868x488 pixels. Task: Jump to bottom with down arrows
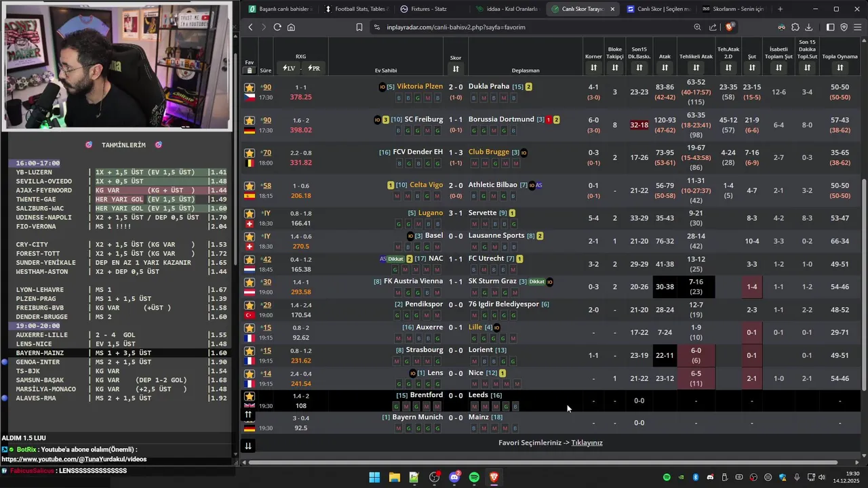click(x=248, y=445)
